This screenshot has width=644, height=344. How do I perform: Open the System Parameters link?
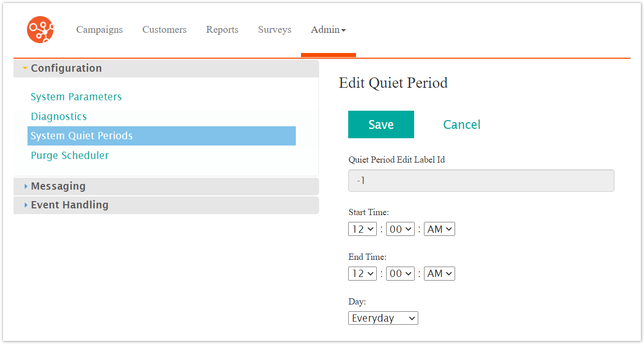click(x=76, y=97)
